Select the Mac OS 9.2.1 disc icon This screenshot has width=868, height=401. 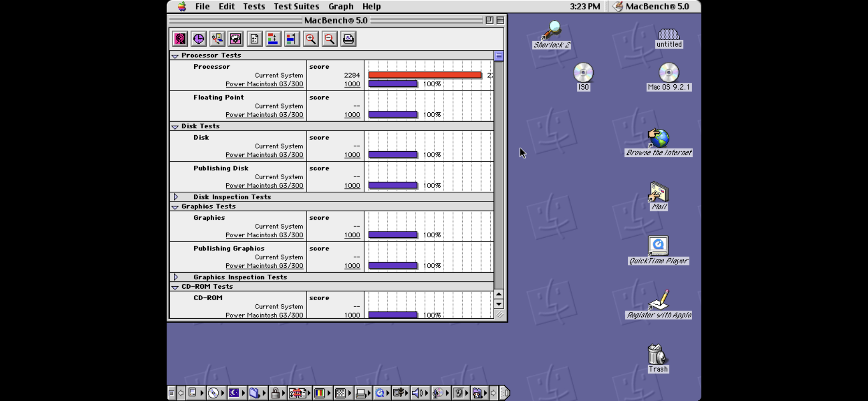point(669,77)
